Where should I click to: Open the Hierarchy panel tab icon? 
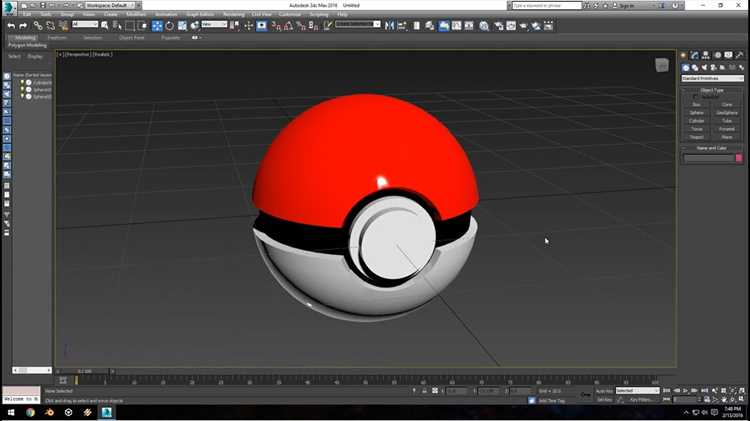pos(706,55)
